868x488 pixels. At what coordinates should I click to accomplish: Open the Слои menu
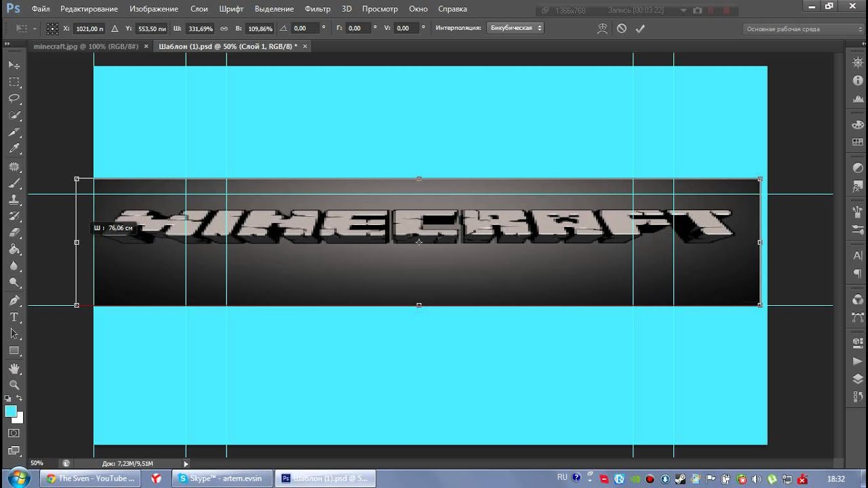199,9
